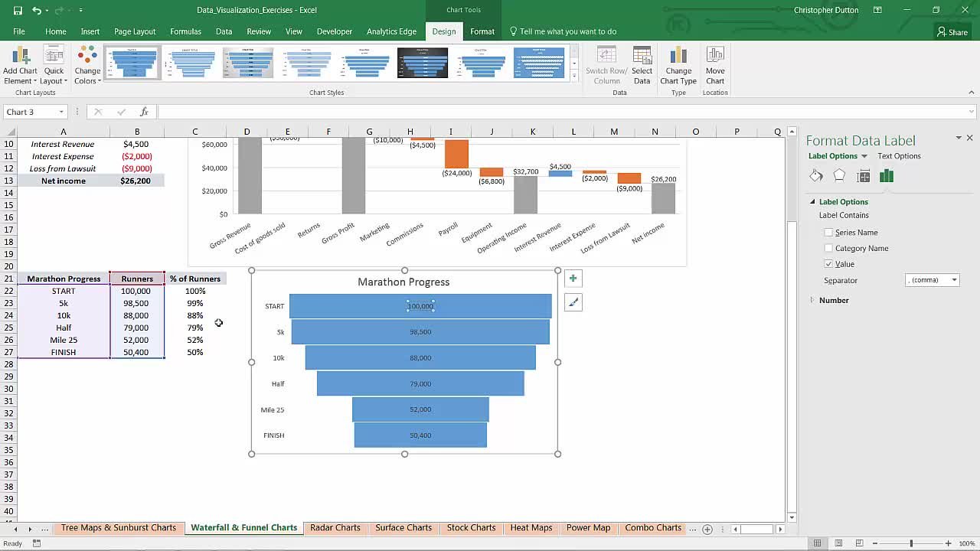The image size is (980, 551).
Task: Switch to Heat Maps sheet tab
Action: [x=531, y=528]
